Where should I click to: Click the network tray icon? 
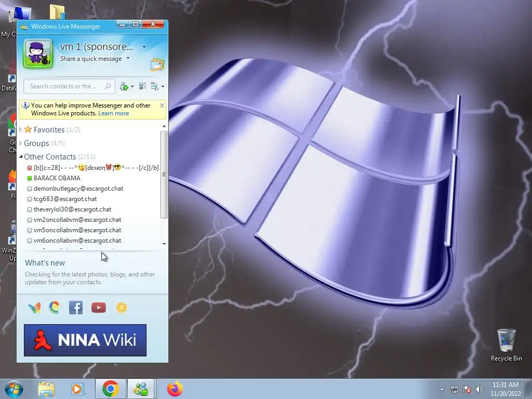[454, 389]
